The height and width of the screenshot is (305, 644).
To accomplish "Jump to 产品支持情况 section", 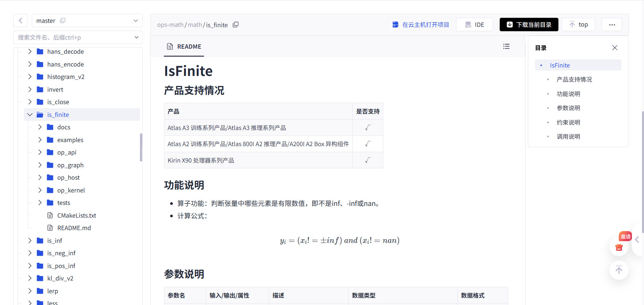I will [x=574, y=80].
